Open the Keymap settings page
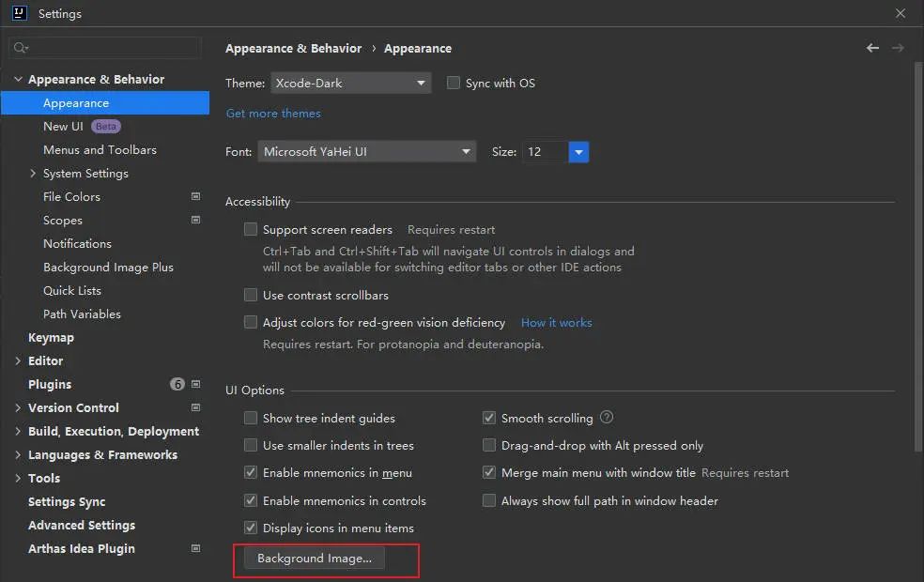Image resolution: width=924 pixels, height=582 pixels. pos(51,338)
